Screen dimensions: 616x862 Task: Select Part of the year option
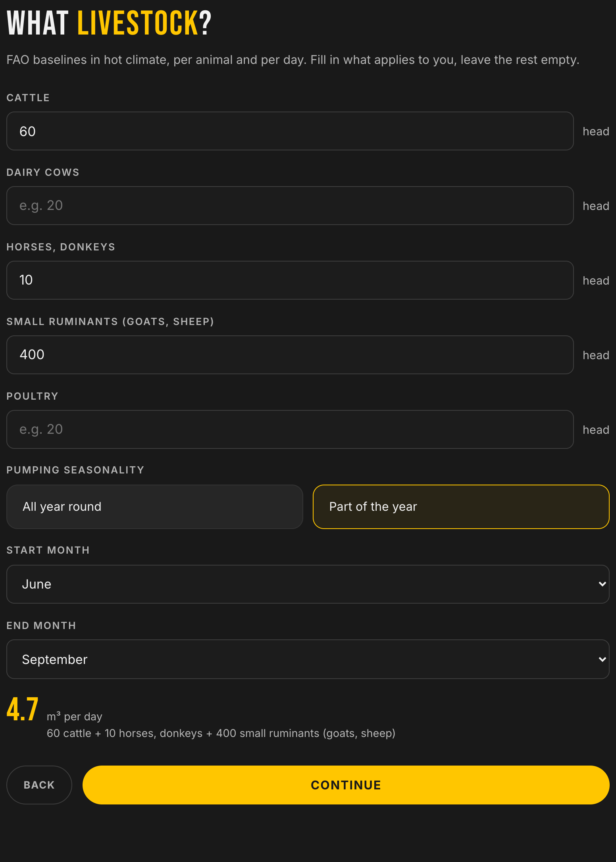click(461, 507)
